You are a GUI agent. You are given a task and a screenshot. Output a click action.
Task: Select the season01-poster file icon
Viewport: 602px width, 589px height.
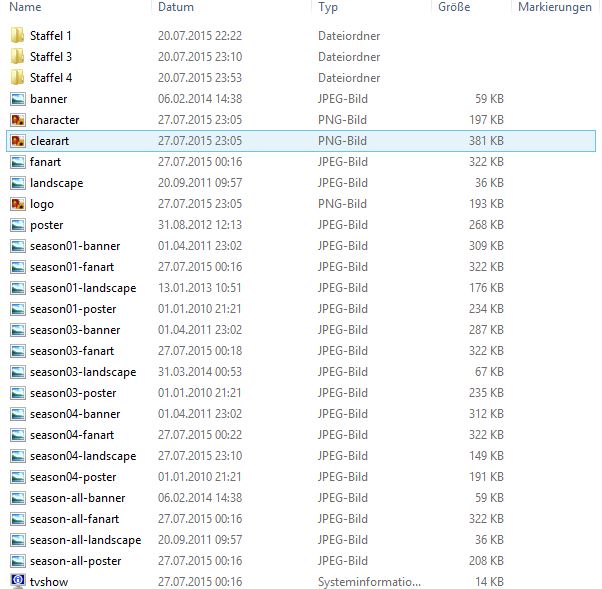click(x=18, y=309)
